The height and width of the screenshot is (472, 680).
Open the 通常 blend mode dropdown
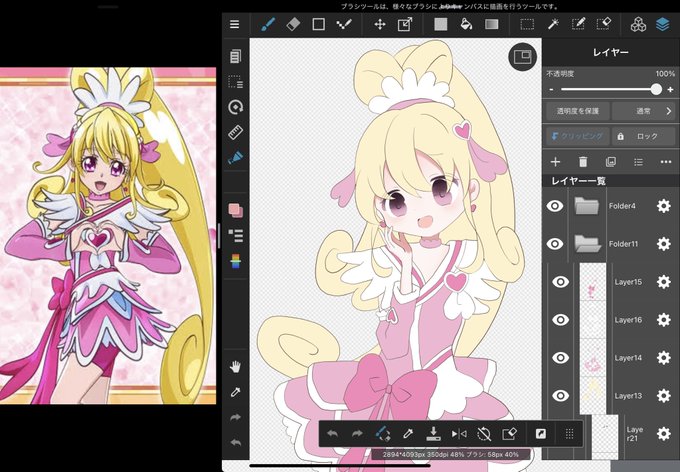pos(644,111)
